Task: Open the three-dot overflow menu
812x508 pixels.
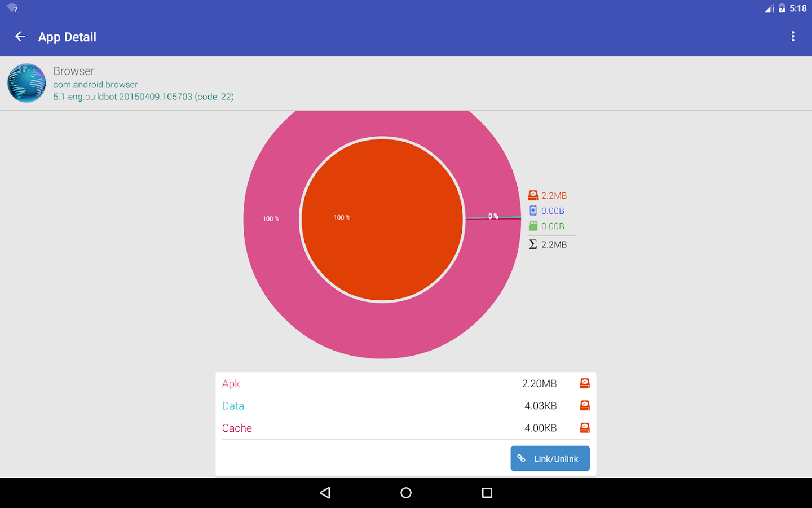Action: click(x=793, y=37)
